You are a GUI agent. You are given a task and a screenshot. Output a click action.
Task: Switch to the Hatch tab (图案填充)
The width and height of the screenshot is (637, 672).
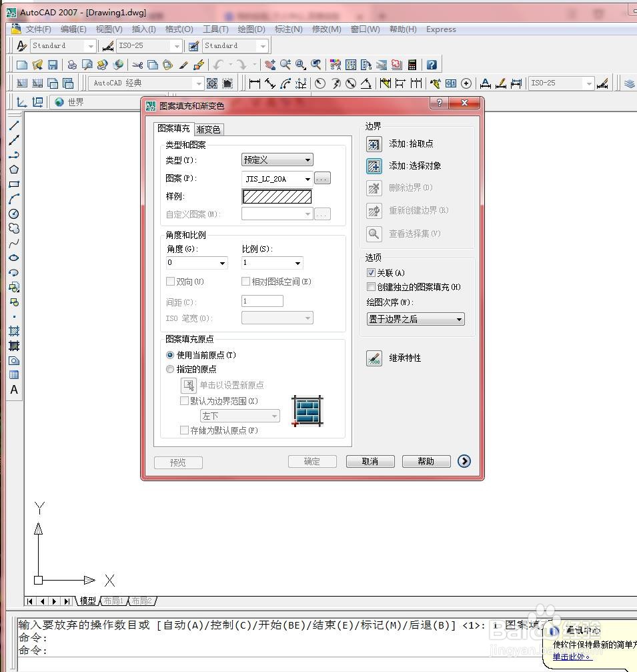tap(173, 128)
